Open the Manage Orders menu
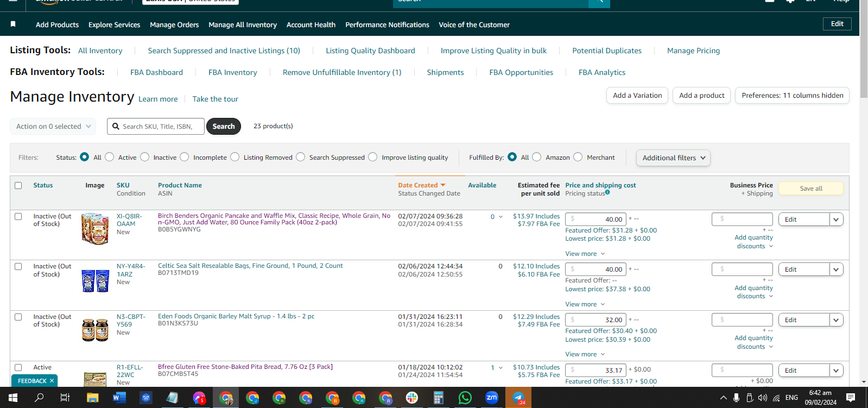868x408 pixels. pyautogui.click(x=174, y=25)
